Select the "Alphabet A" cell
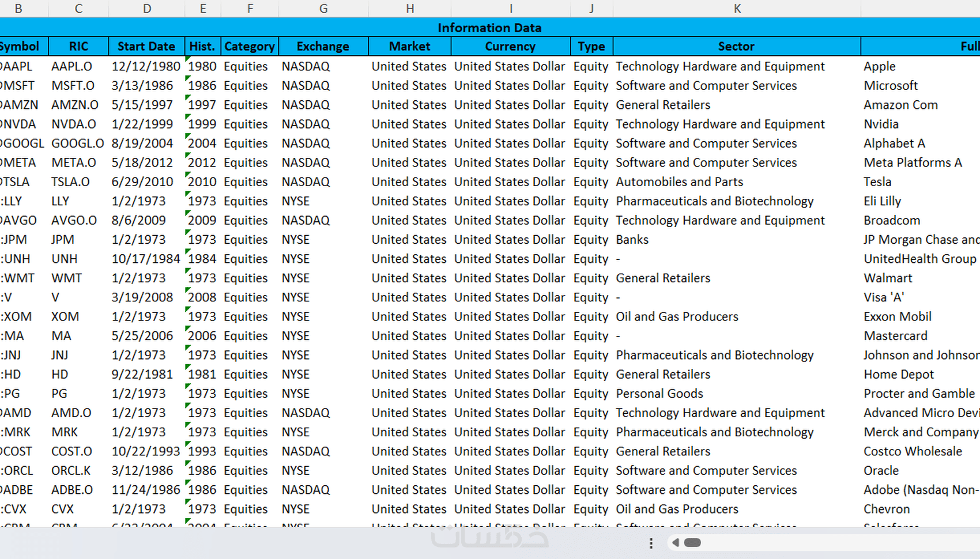 [x=921, y=143]
